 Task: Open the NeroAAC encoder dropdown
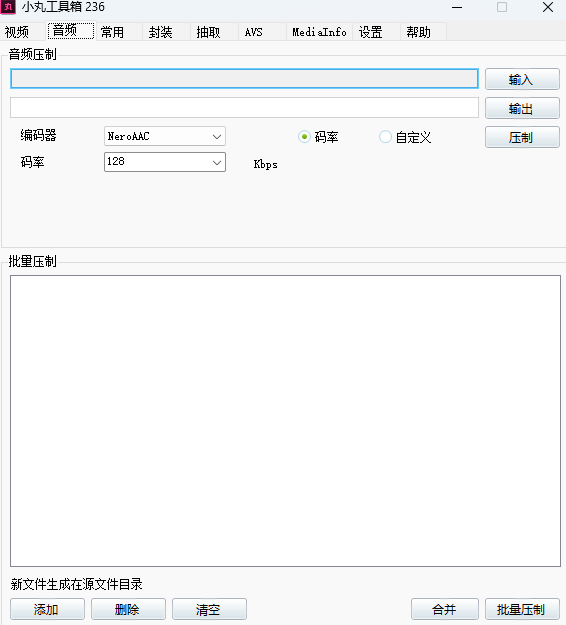(x=165, y=136)
